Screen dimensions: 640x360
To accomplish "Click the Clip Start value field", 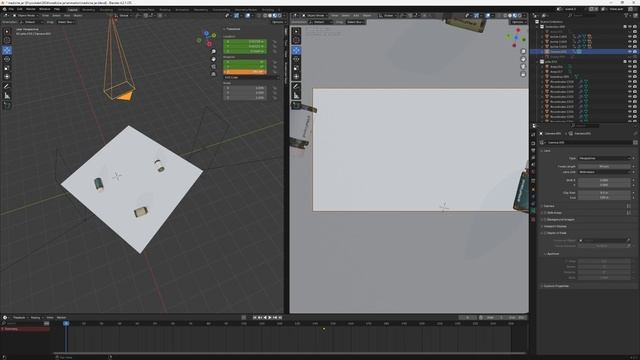I will [x=604, y=193].
